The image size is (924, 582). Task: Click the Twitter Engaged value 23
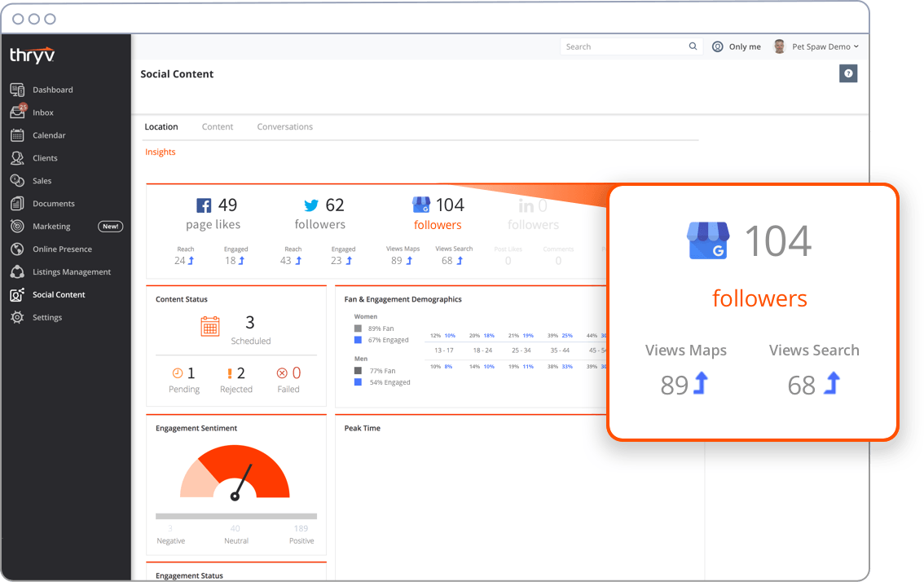point(337,261)
